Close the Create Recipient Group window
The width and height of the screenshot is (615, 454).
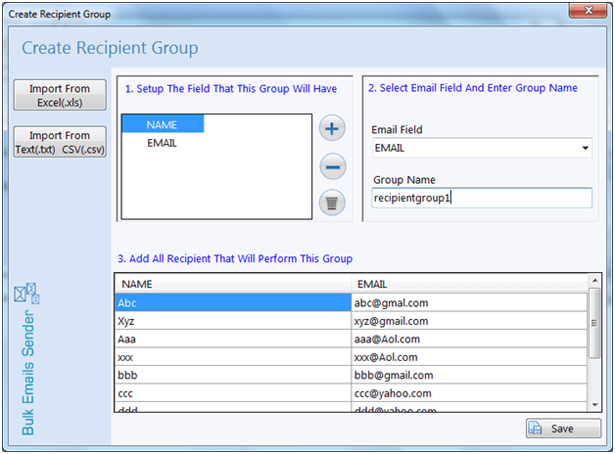[x=588, y=10]
